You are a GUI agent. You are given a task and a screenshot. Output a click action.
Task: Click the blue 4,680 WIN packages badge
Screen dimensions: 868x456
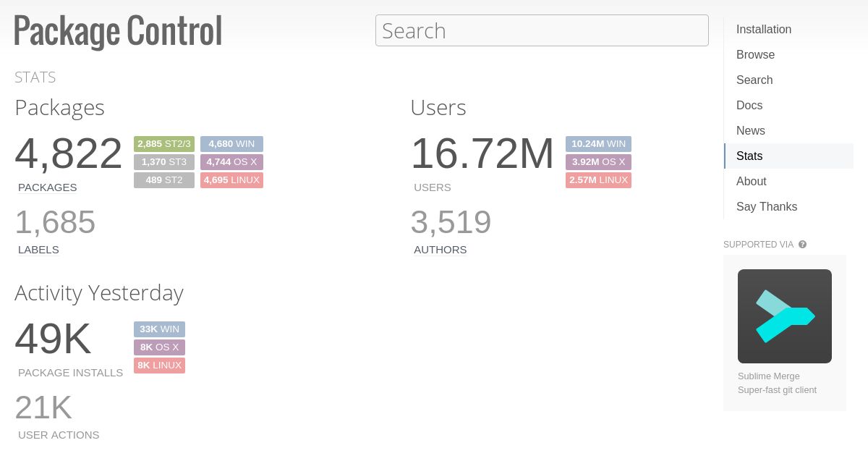click(x=231, y=144)
